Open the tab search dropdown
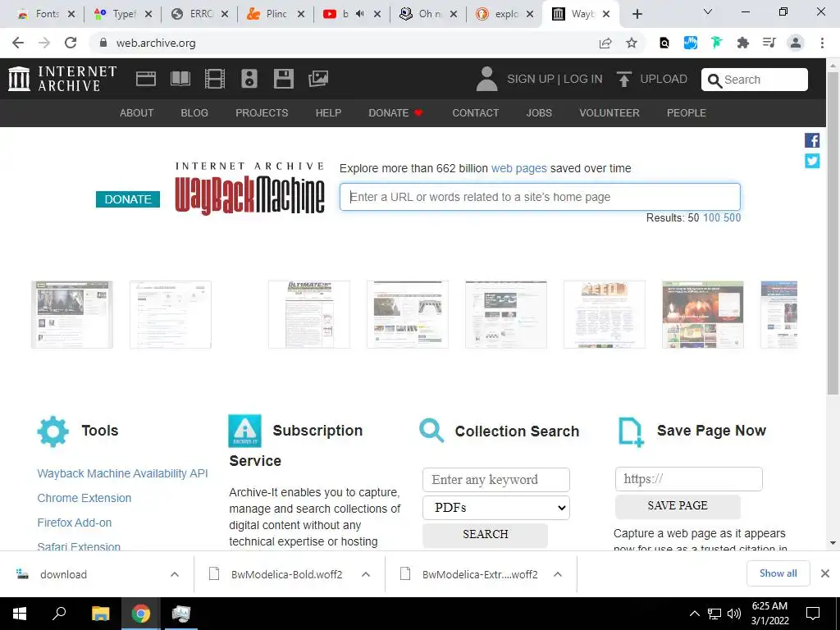The image size is (840, 630). (708, 11)
